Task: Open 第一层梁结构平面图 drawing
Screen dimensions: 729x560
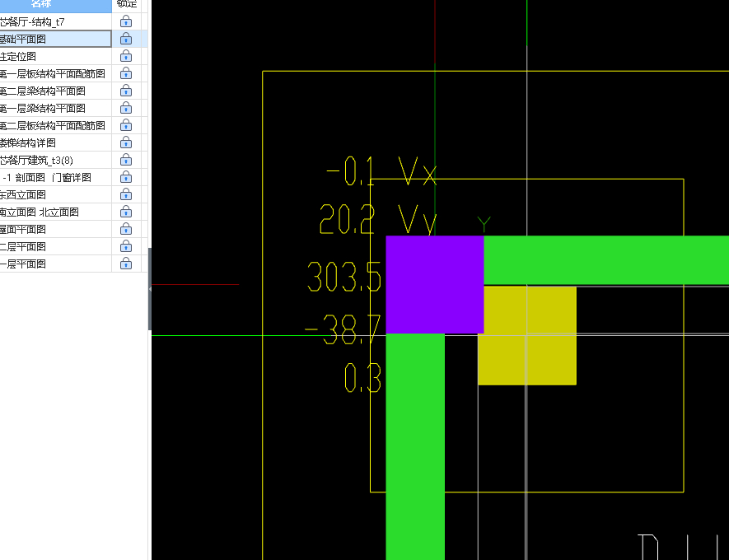Action: (x=55, y=108)
